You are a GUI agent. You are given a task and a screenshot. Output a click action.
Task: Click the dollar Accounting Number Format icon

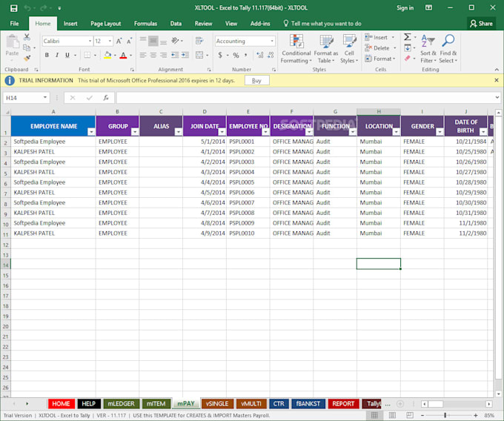[220, 55]
